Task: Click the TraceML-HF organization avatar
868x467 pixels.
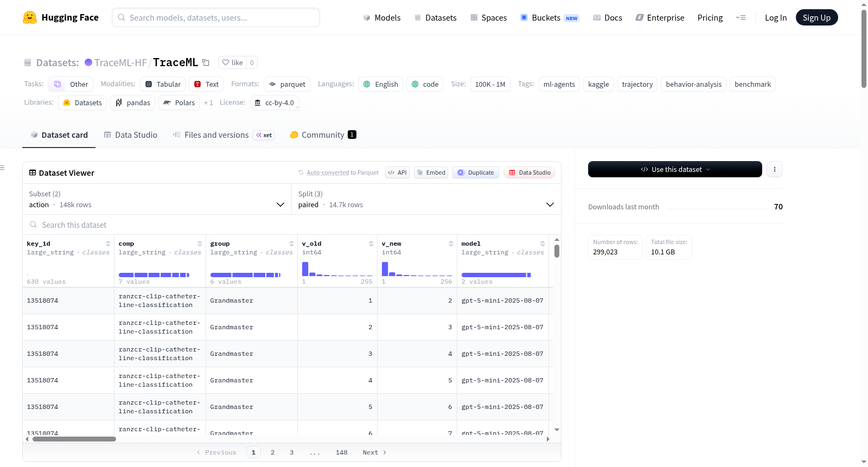Action: pos(88,62)
